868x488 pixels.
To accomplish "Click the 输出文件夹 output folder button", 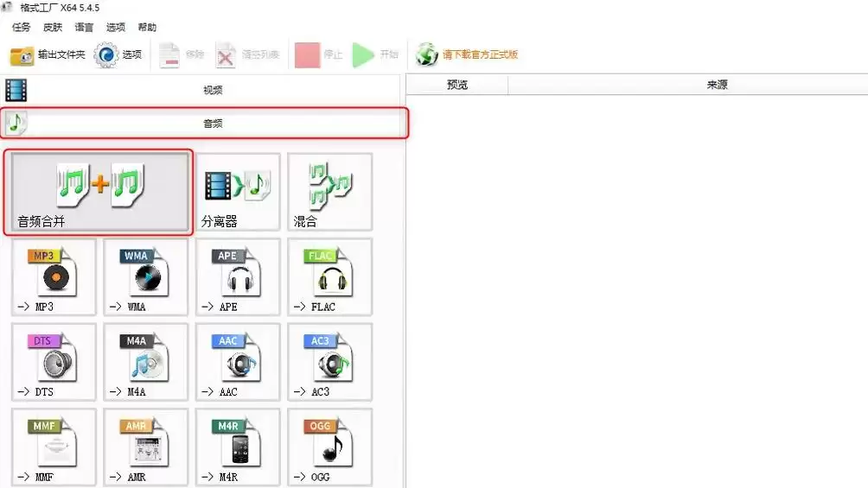I will coord(48,54).
